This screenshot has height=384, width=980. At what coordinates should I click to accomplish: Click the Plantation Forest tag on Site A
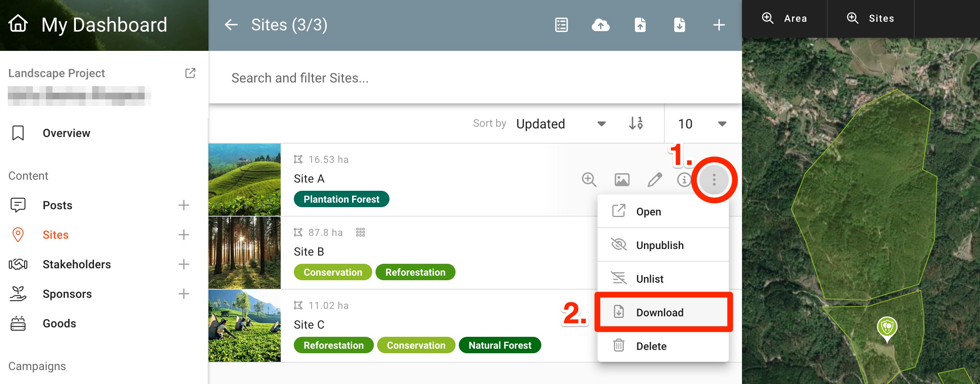[x=341, y=199]
